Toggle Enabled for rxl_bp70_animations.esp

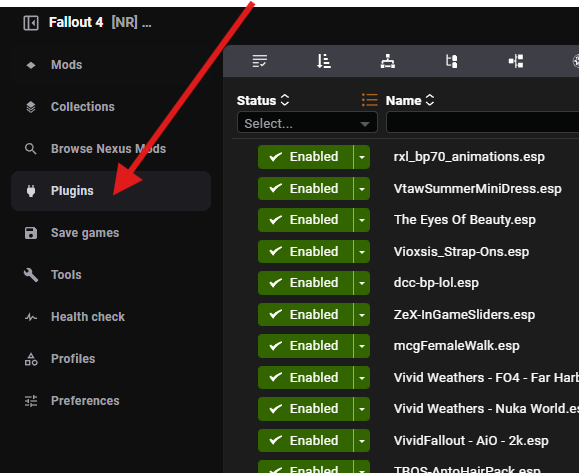point(305,157)
